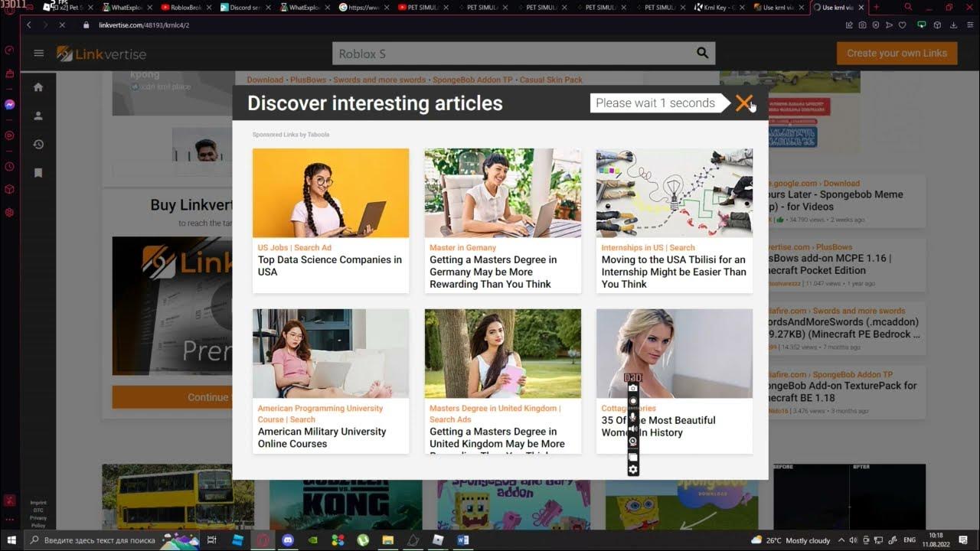Open File Explorer from the taskbar
The width and height of the screenshot is (980, 551).
(387, 540)
